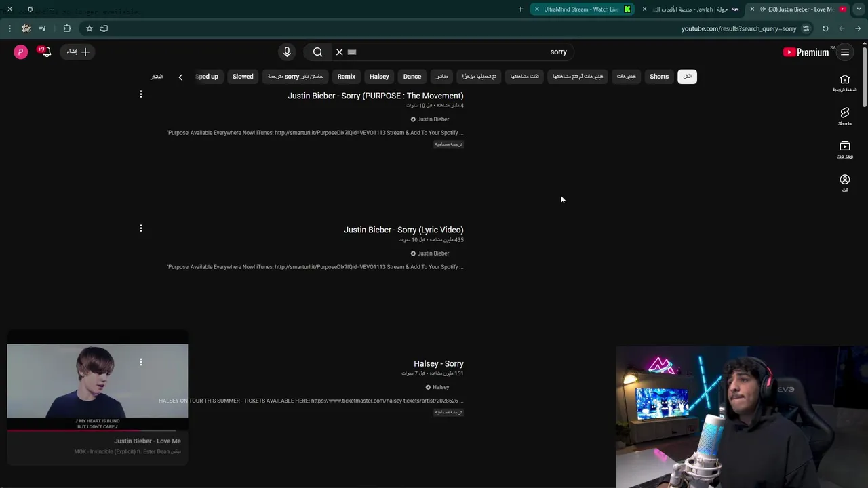
Task: Open Shorts from the sidebar
Action: [x=845, y=116]
